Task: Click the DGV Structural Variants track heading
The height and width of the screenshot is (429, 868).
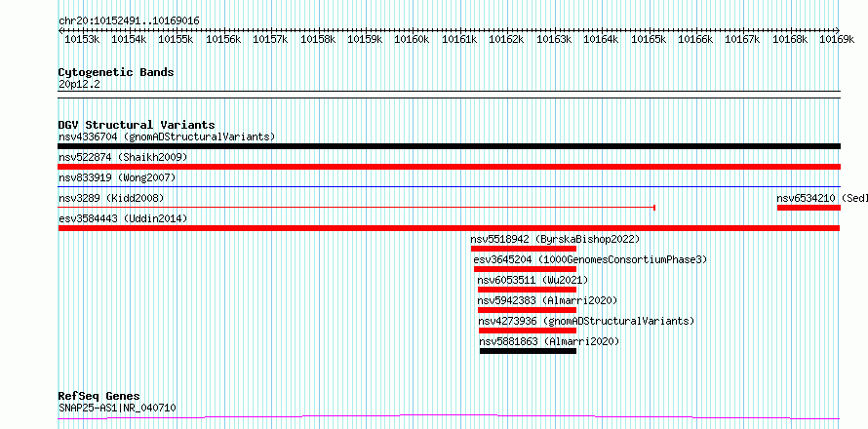Action: 137,125
